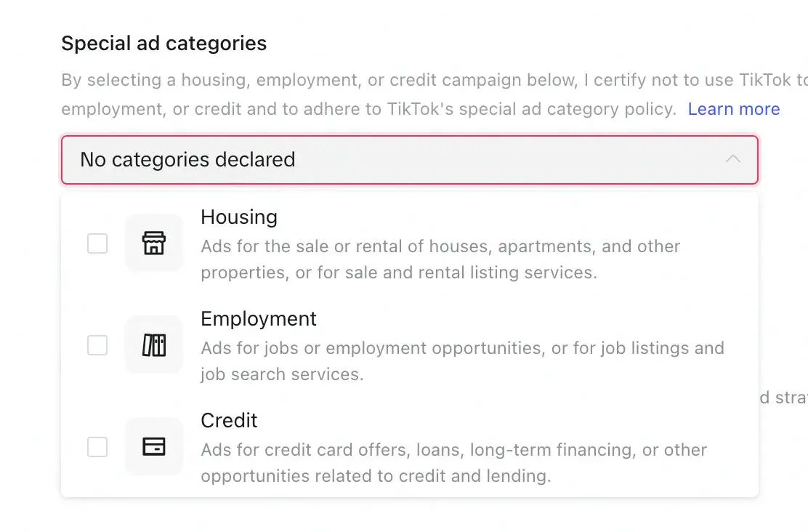808x532 pixels.
Task: Tick the Employment category checkbox
Action: (x=97, y=345)
